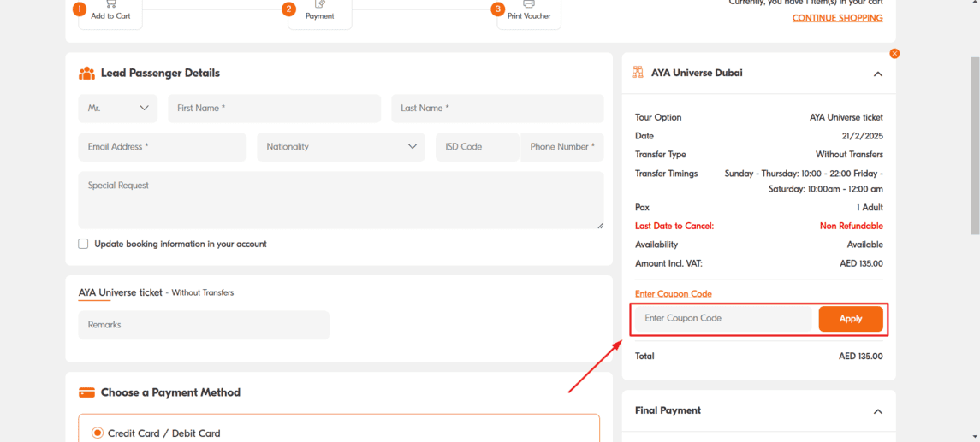
Task: Collapse the AYA Universe Dubai panel
Action: tap(877, 74)
